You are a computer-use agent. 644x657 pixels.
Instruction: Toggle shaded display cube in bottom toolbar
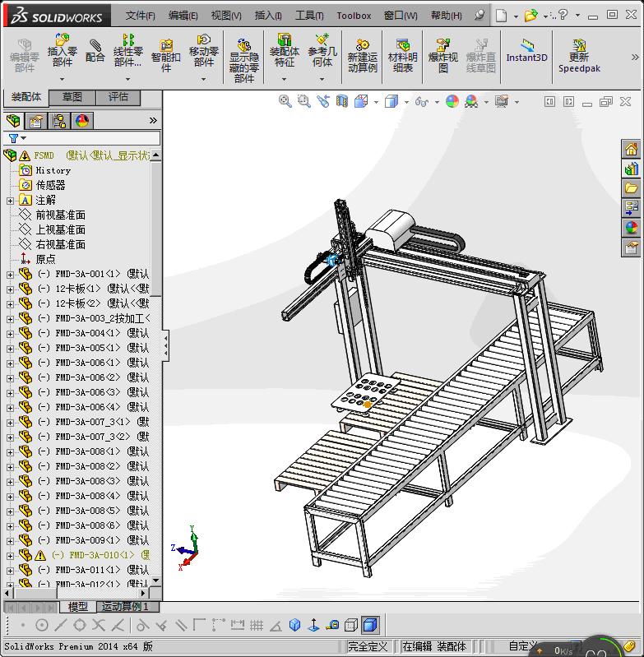click(370, 626)
